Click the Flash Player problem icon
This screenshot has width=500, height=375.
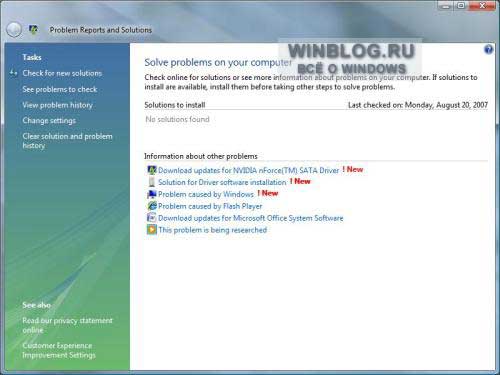pyautogui.click(x=152, y=206)
